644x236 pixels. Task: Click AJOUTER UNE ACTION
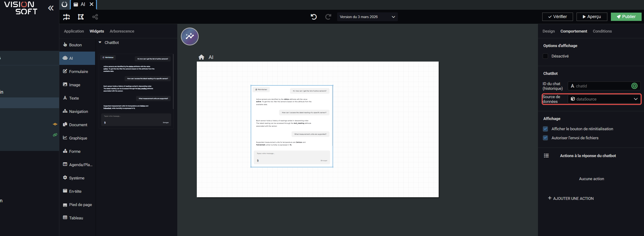[x=571, y=198]
